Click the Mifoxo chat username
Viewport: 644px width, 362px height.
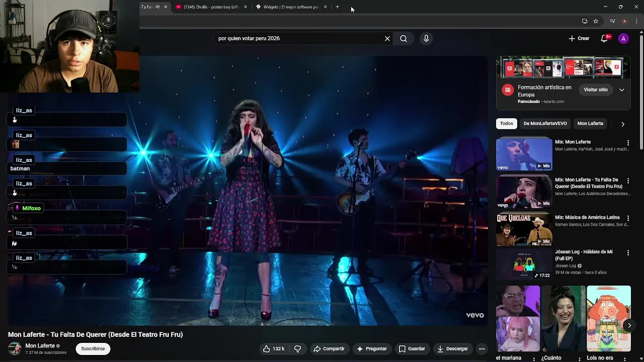tap(31, 208)
